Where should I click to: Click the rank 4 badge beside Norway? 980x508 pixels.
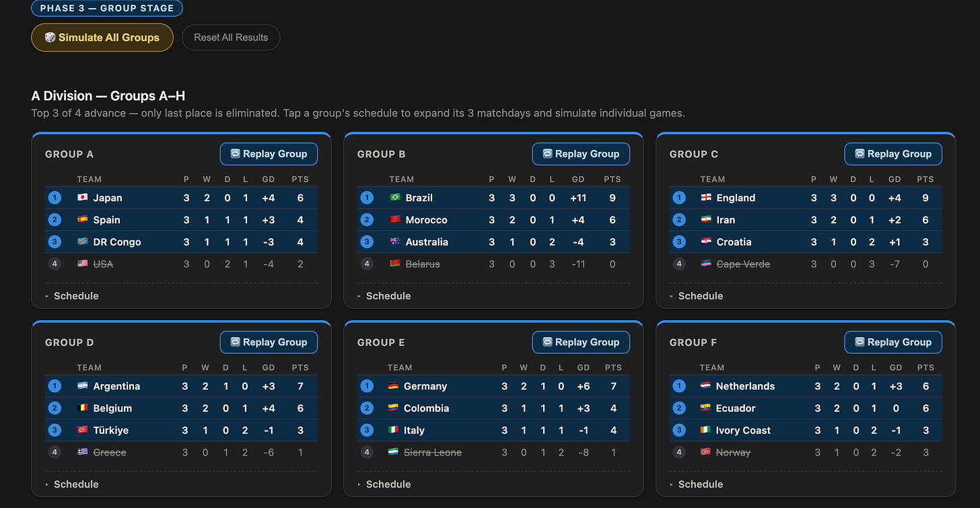point(679,452)
